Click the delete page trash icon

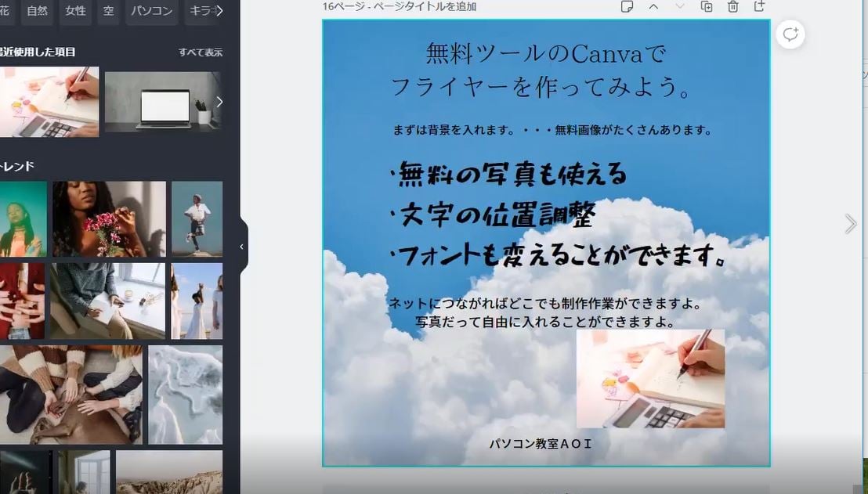(x=733, y=6)
